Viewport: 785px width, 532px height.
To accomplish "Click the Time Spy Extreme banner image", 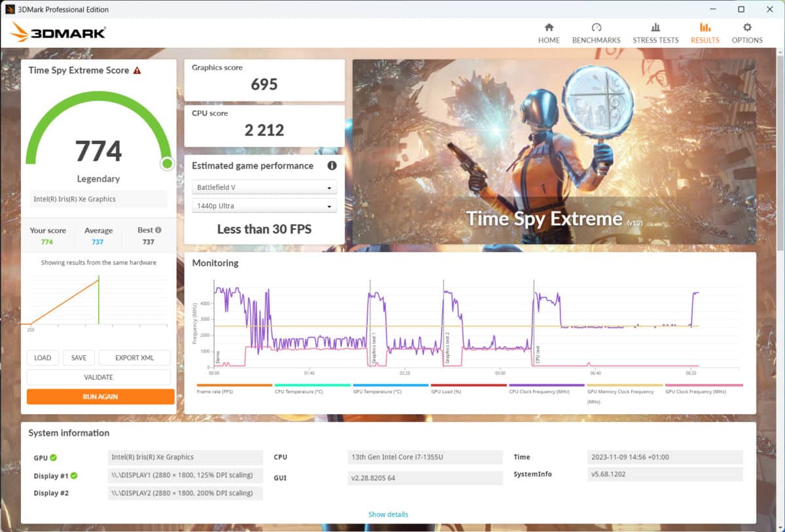I will (x=554, y=152).
